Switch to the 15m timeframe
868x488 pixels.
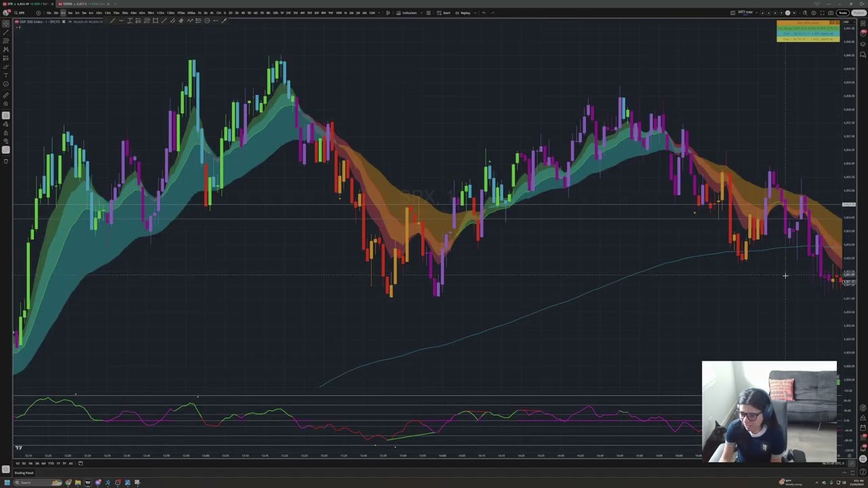[116, 13]
